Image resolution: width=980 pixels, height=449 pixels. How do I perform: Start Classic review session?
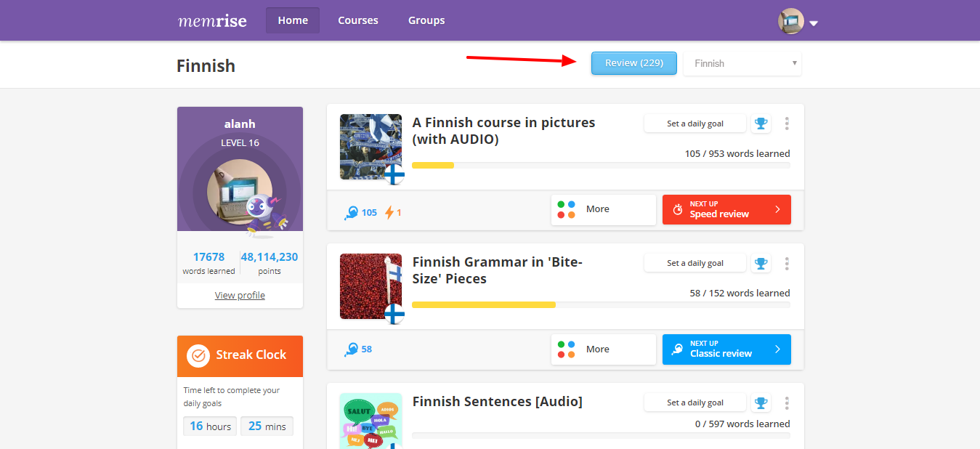pyautogui.click(x=726, y=349)
